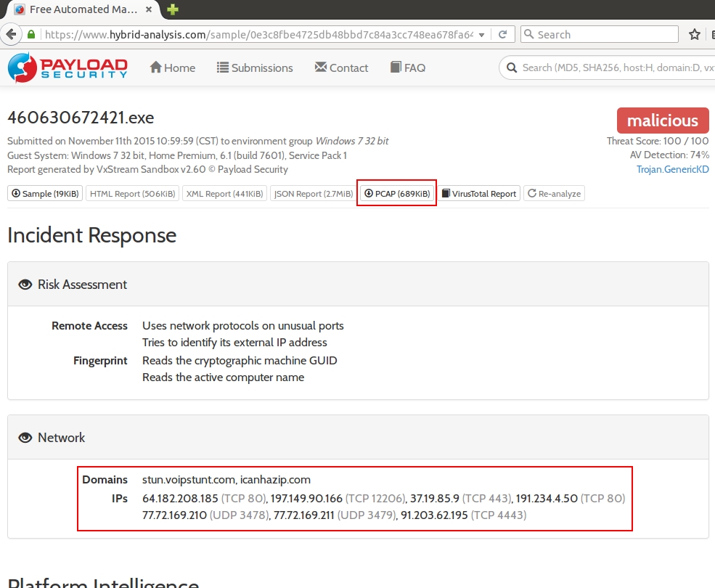715x588 pixels.
Task: Open the HTML Report (506KiB)
Action: click(132, 193)
